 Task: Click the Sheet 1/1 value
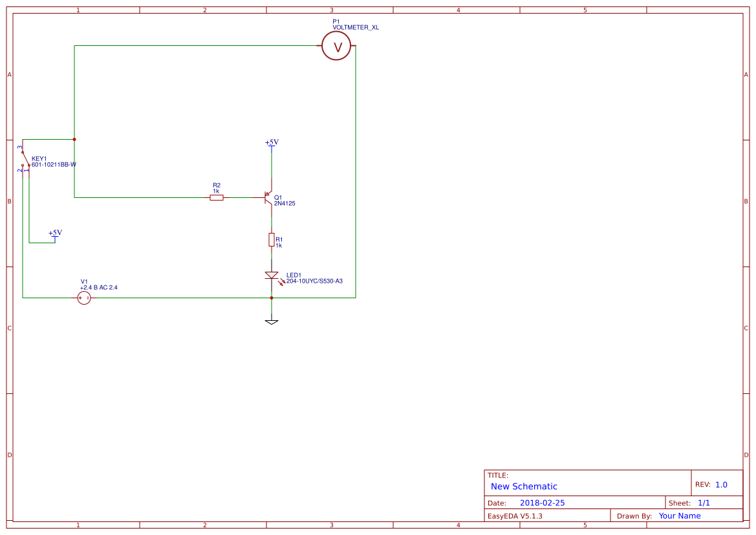click(704, 503)
